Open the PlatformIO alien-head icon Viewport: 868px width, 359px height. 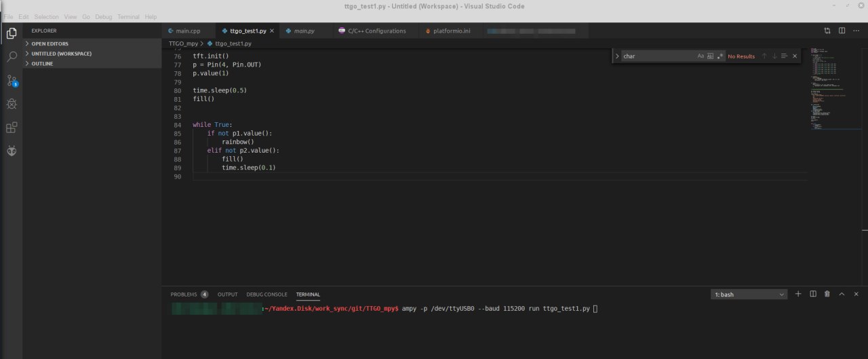12,151
